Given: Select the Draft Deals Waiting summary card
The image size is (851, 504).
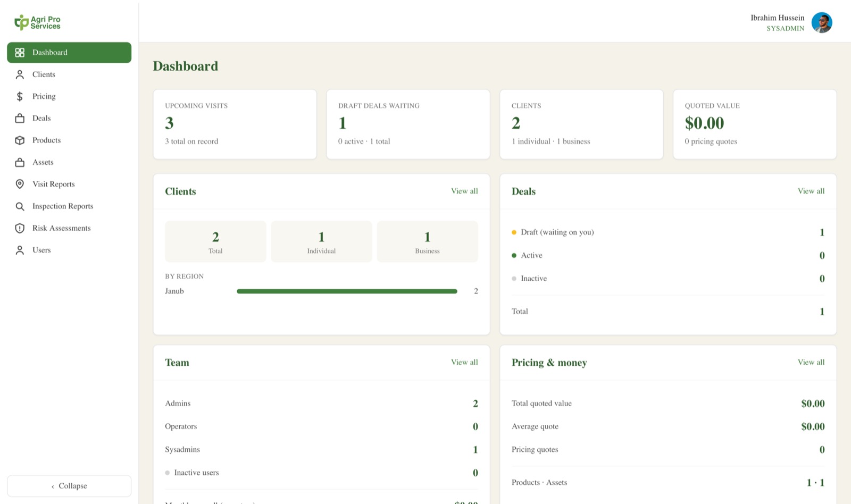Looking at the screenshot, I should point(408,124).
